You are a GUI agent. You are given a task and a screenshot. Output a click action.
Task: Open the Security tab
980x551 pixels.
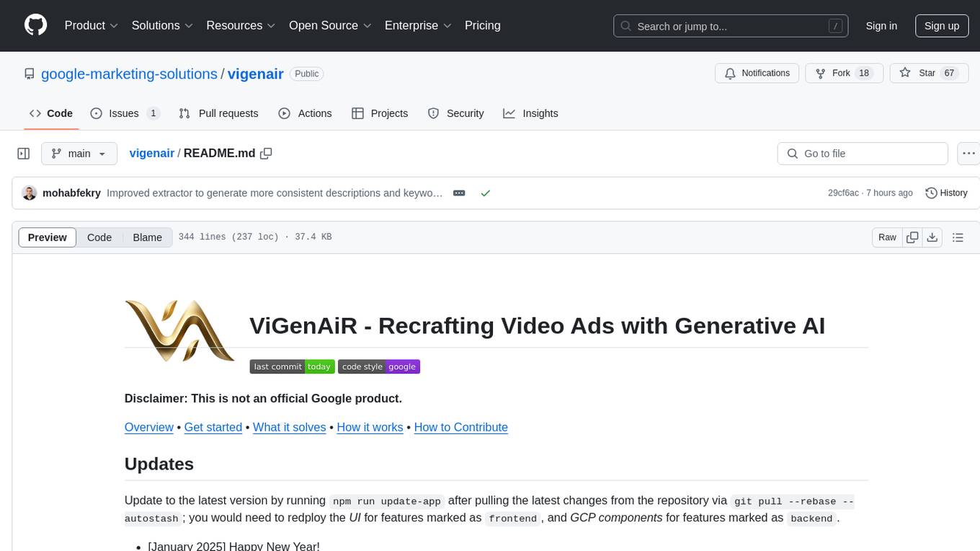click(x=455, y=113)
